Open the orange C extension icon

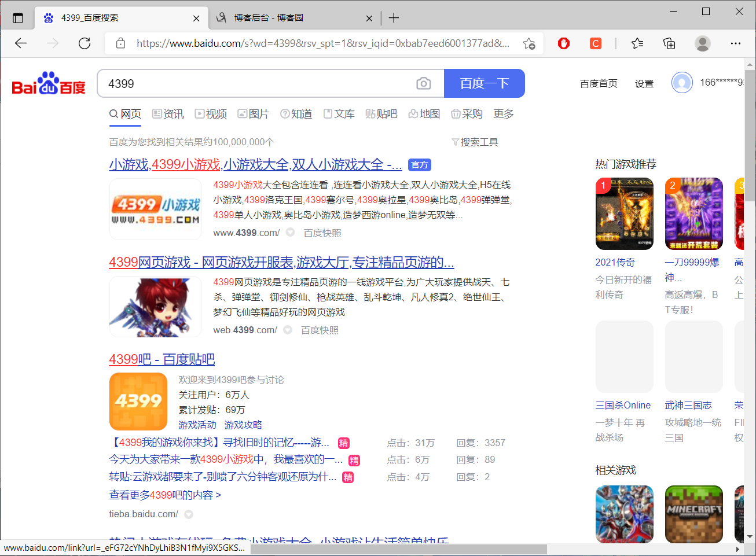click(x=596, y=43)
